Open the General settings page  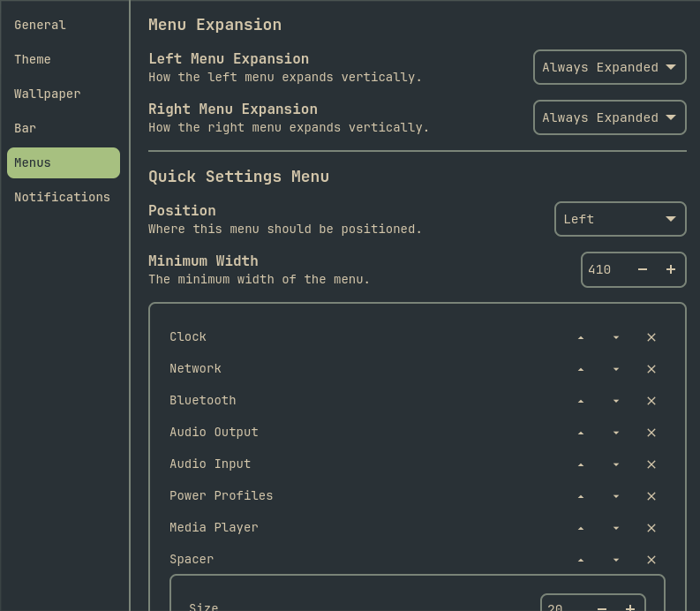64,25
